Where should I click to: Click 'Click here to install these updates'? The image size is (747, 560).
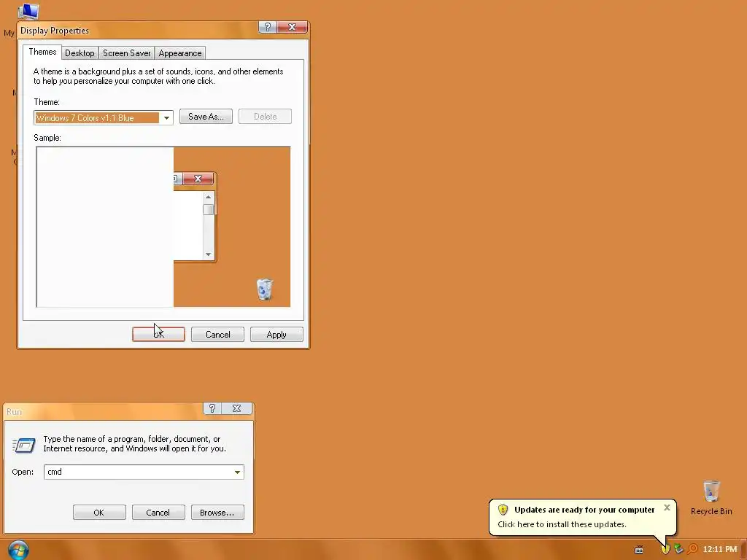coord(562,524)
